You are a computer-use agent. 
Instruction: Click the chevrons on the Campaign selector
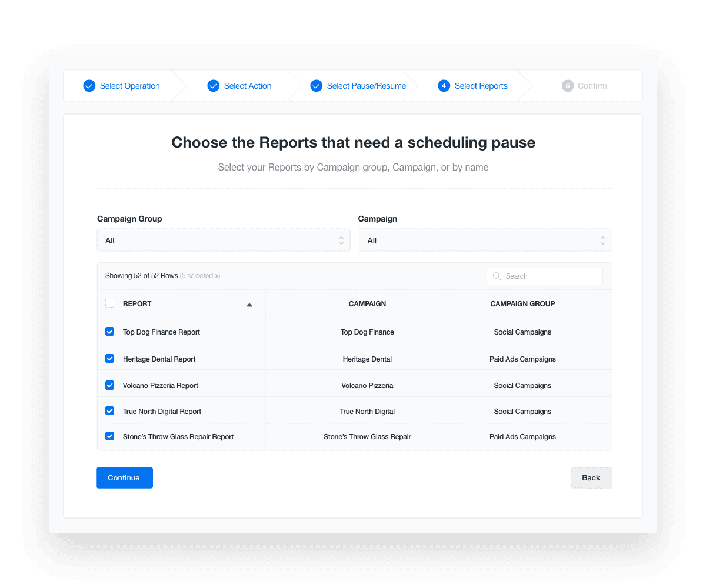[x=602, y=240]
